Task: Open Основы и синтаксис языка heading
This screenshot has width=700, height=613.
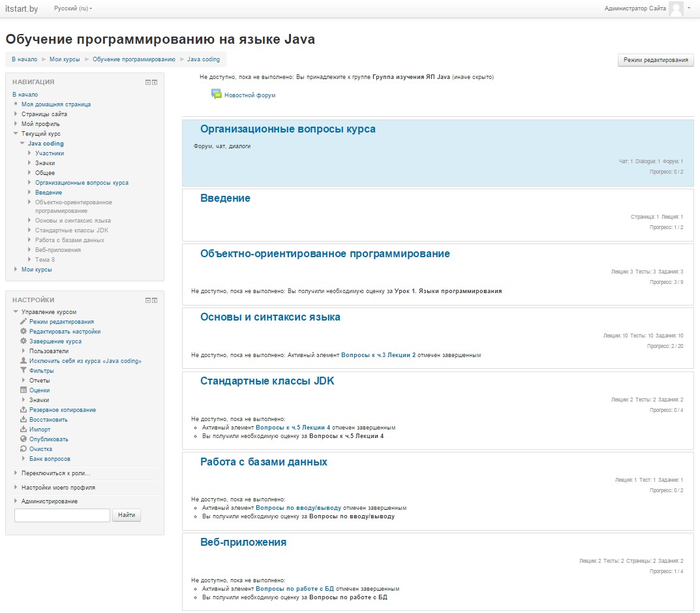Action: (x=270, y=317)
